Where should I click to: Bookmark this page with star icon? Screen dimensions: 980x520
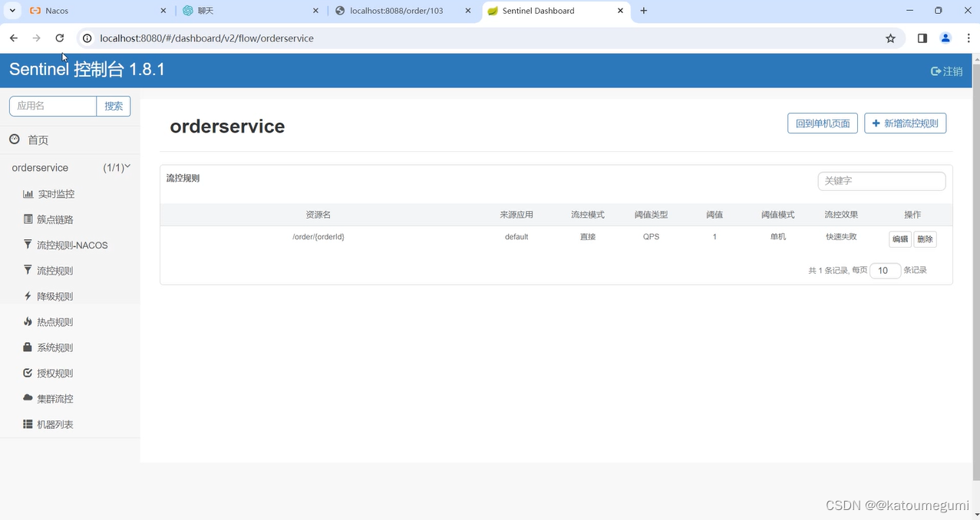pos(890,38)
